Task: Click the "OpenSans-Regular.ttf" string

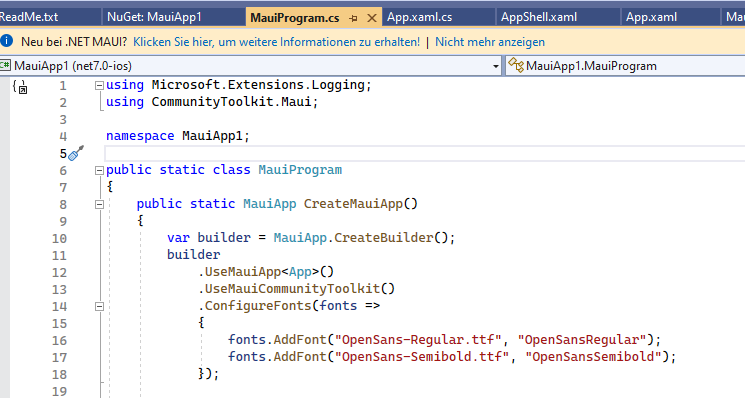Action: point(418,340)
